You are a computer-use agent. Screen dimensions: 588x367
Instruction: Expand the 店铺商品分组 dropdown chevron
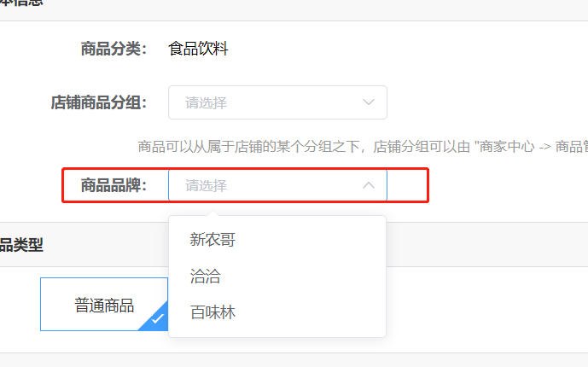pyautogui.click(x=369, y=102)
